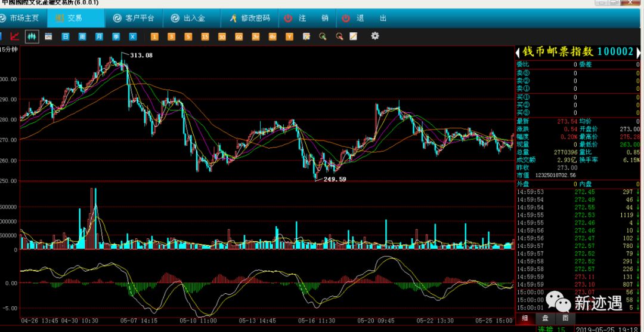Select the 1-minute period icon
644x332 pixels.
coord(154,36)
